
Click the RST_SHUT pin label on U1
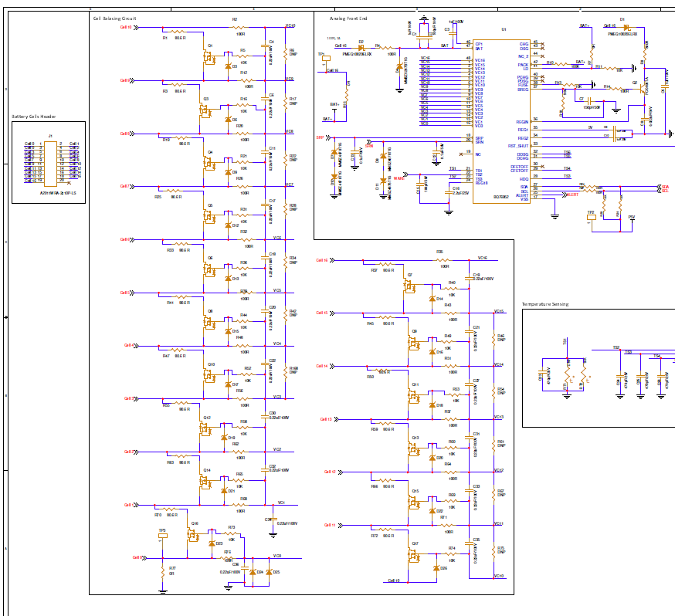(518, 146)
